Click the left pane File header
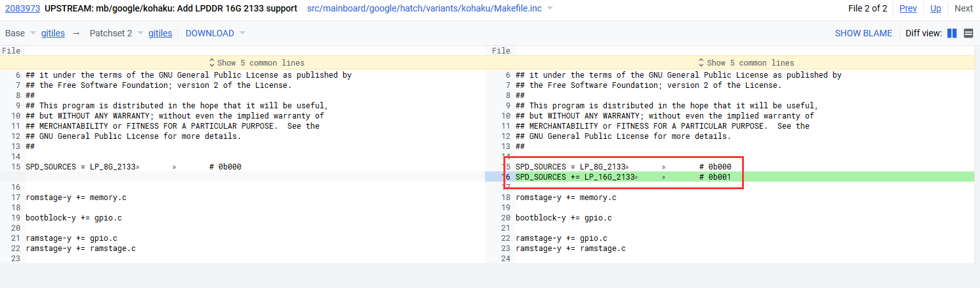980x288 pixels. pos(11,50)
